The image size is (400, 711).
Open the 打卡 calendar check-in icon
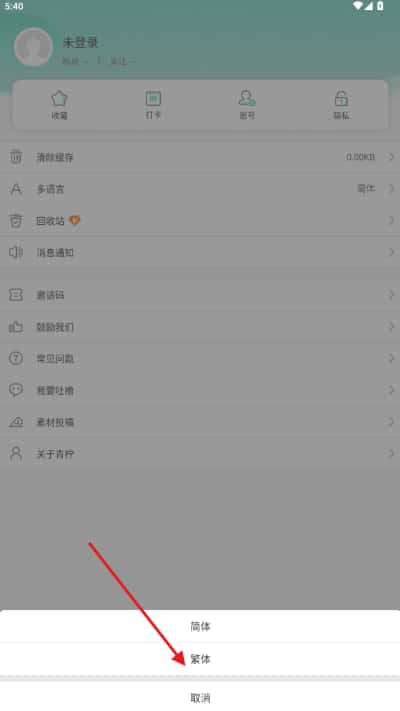coord(153,98)
